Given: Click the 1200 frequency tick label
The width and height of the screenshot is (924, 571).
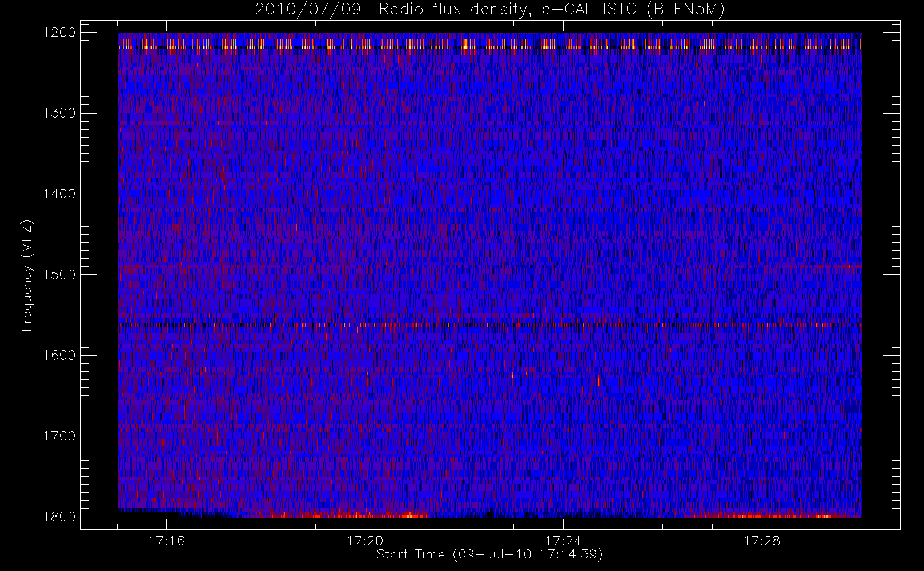Looking at the screenshot, I should (x=59, y=33).
